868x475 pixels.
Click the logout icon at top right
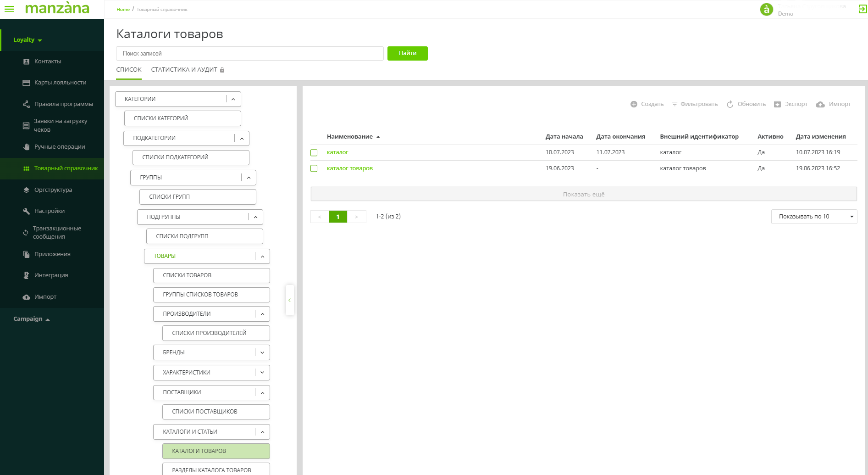pos(862,9)
